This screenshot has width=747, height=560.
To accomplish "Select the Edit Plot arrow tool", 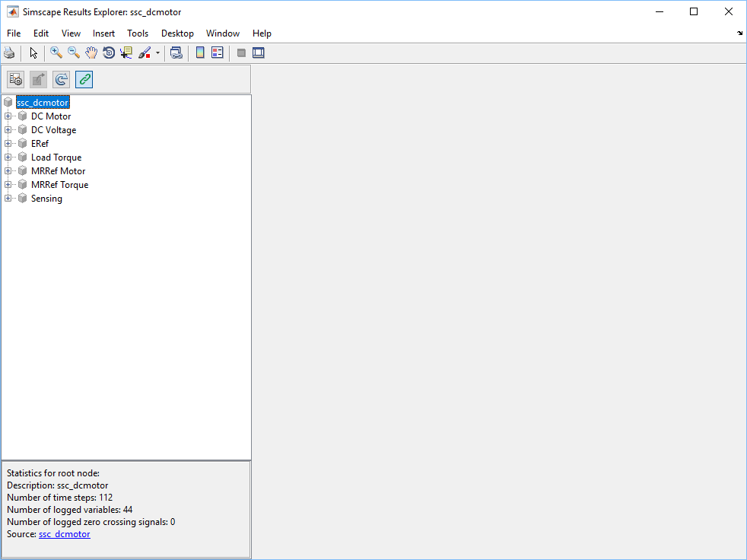I will (33, 53).
